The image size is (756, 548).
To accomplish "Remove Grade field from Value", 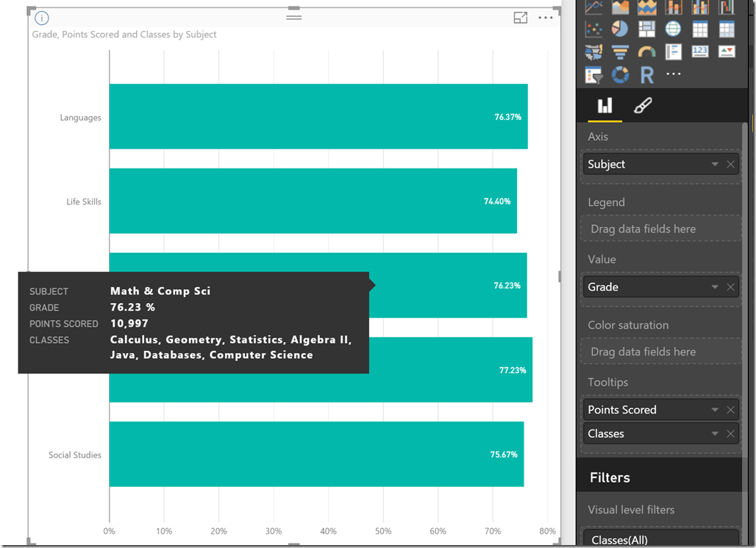I will pos(730,287).
